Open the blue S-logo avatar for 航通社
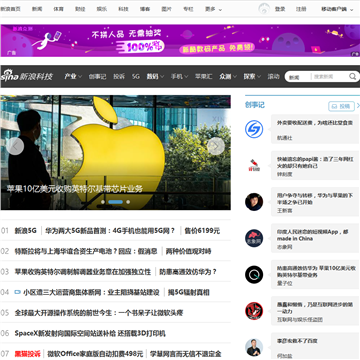This screenshot has height=360, width=360. point(254,129)
